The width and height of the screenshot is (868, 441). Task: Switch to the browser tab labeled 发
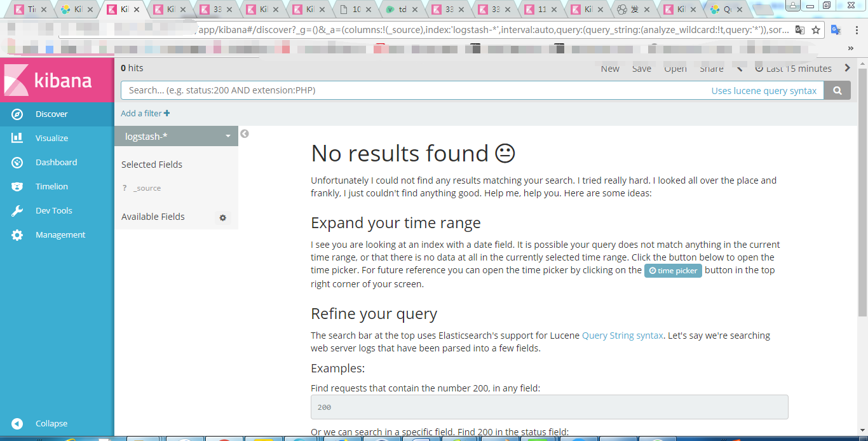point(633,10)
